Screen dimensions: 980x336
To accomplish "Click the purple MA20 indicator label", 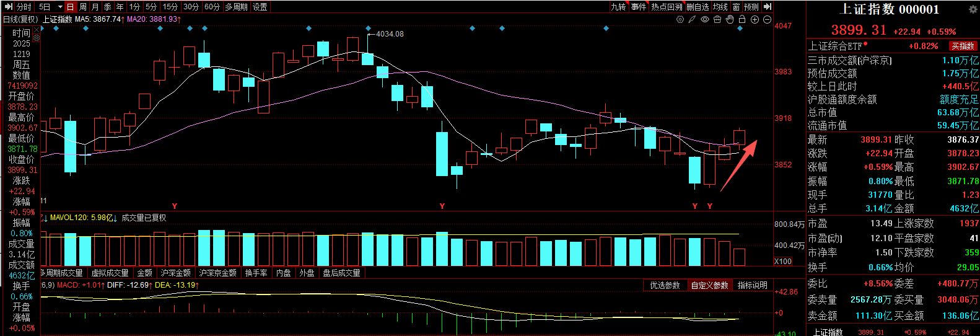I will click(x=153, y=19).
